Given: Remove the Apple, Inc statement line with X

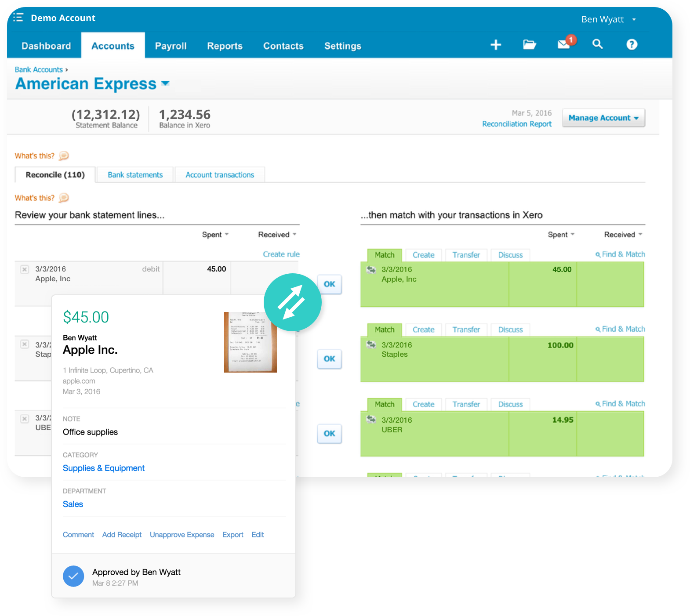Looking at the screenshot, I should pyautogui.click(x=25, y=269).
